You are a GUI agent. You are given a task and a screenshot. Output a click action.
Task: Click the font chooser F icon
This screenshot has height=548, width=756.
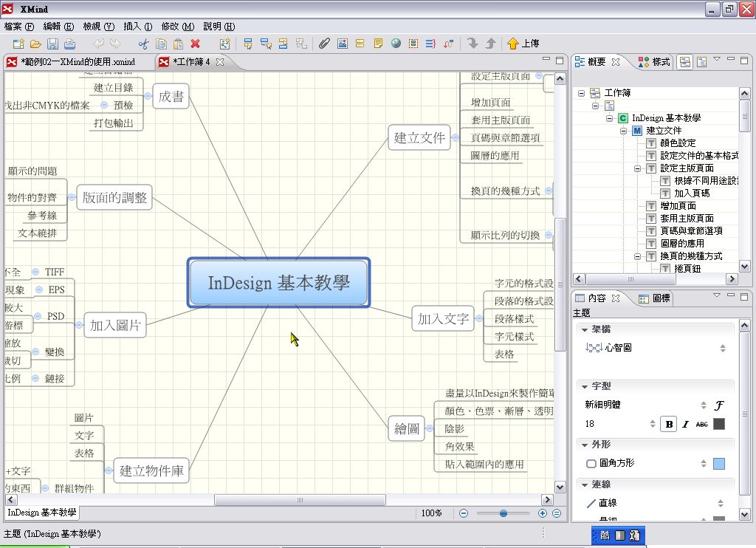(x=719, y=405)
